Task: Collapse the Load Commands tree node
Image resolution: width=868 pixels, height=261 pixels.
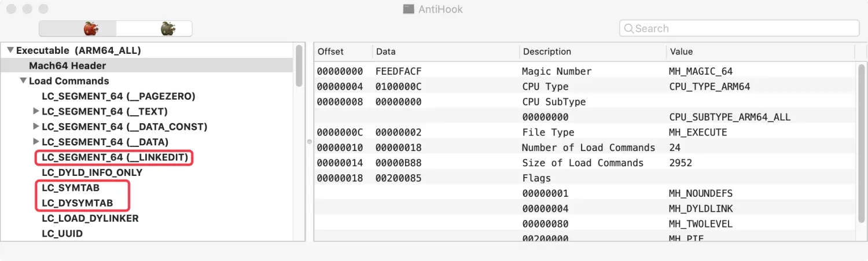Action: coord(23,81)
